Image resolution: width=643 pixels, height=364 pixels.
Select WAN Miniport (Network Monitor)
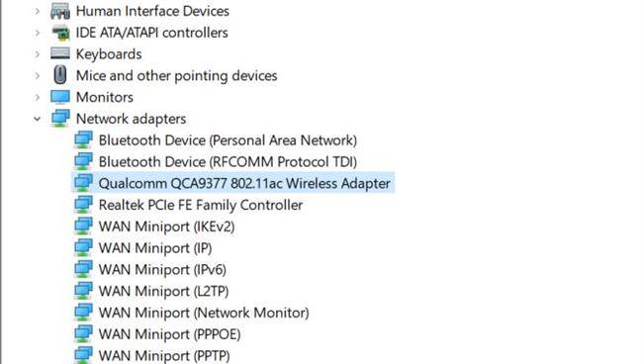click(x=204, y=313)
